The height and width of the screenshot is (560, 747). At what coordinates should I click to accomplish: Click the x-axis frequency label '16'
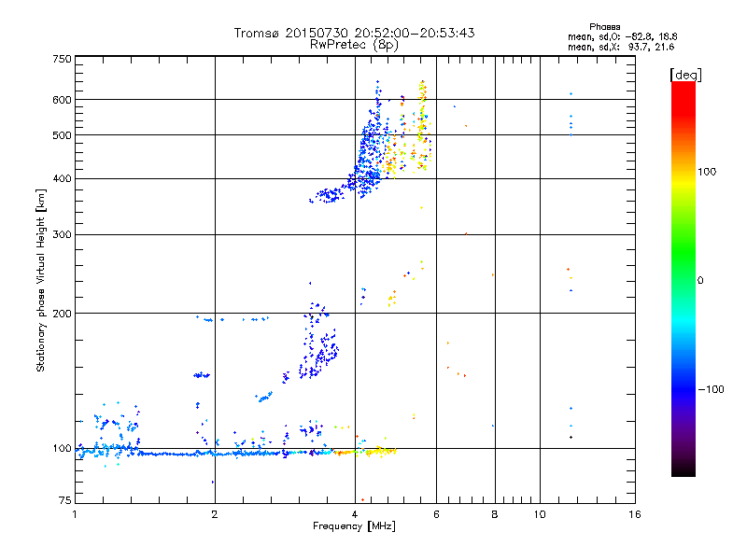pos(635,514)
